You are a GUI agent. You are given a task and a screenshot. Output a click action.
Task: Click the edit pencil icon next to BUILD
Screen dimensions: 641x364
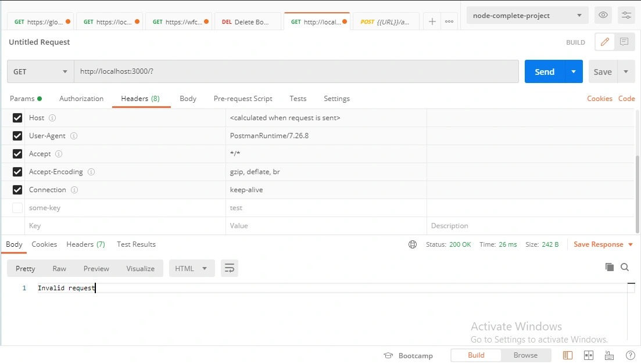coord(604,42)
